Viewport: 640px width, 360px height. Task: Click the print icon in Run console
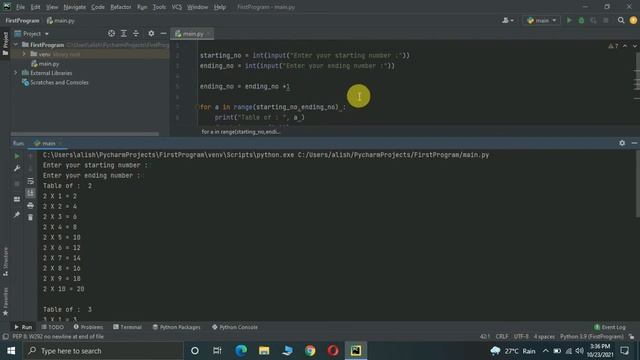click(31, 205)
